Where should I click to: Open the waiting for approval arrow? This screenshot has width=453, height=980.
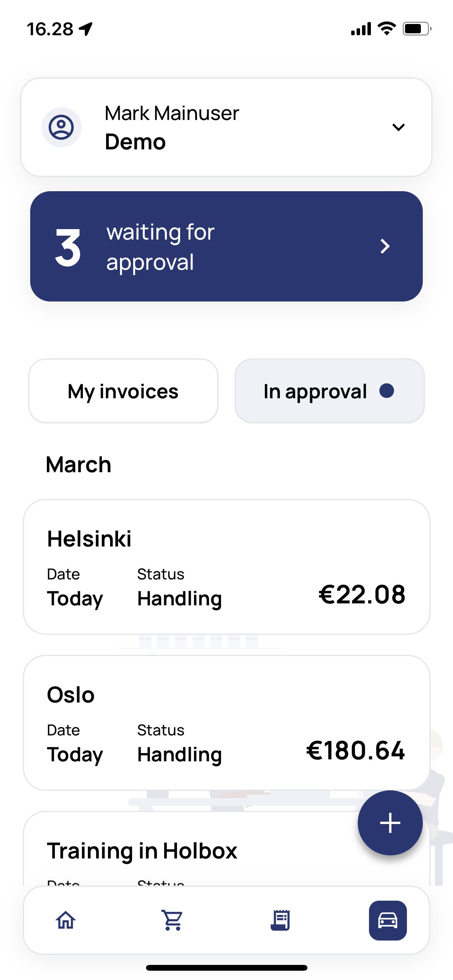[x=385, y=246]
